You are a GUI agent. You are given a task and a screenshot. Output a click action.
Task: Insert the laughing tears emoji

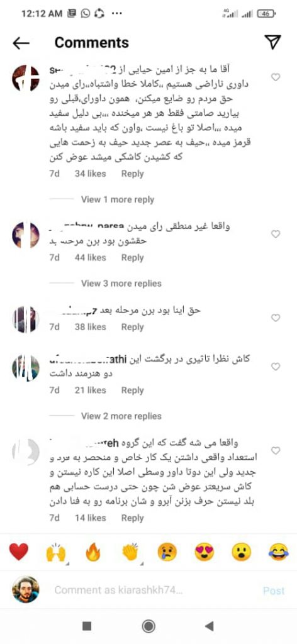[279, 552]
